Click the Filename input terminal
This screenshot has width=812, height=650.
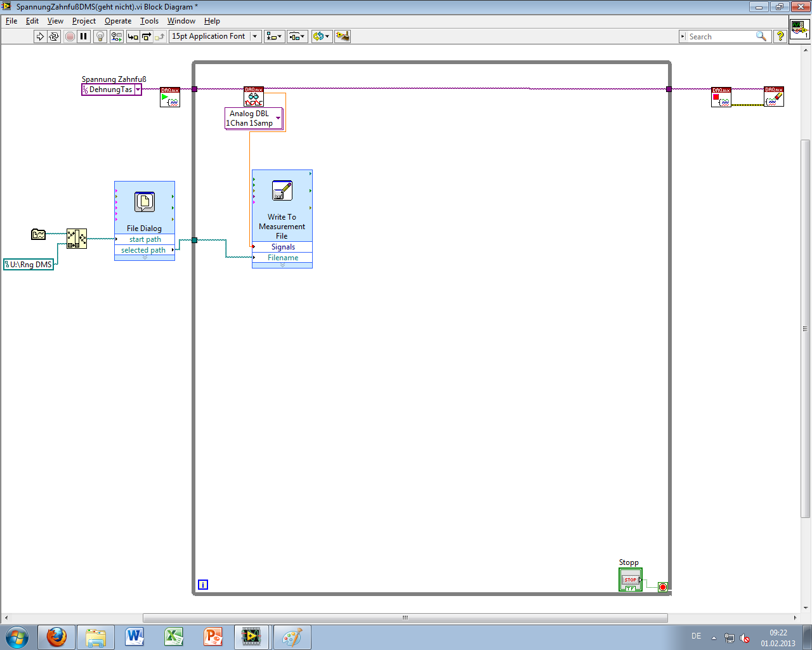[282, 258]
